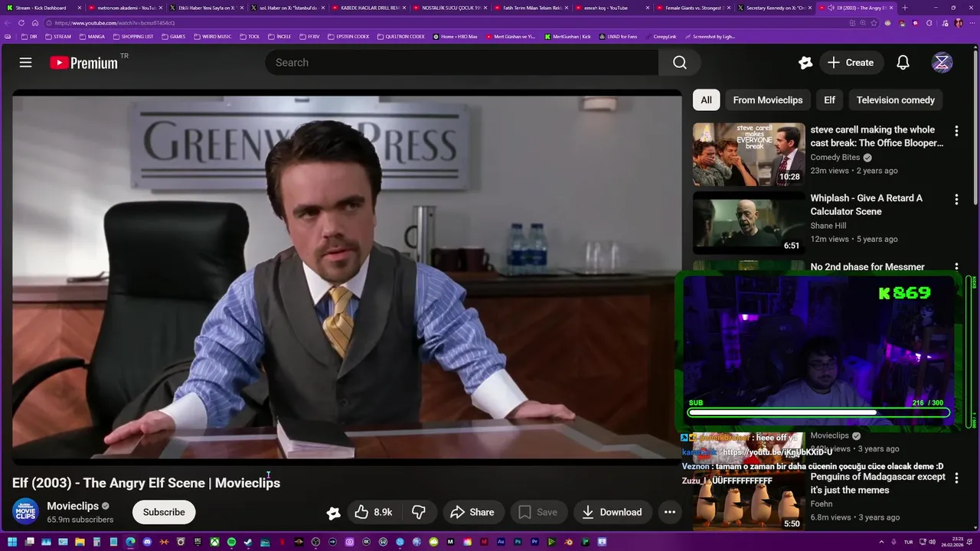Expand the STREAM bookmarks folder

58,37
